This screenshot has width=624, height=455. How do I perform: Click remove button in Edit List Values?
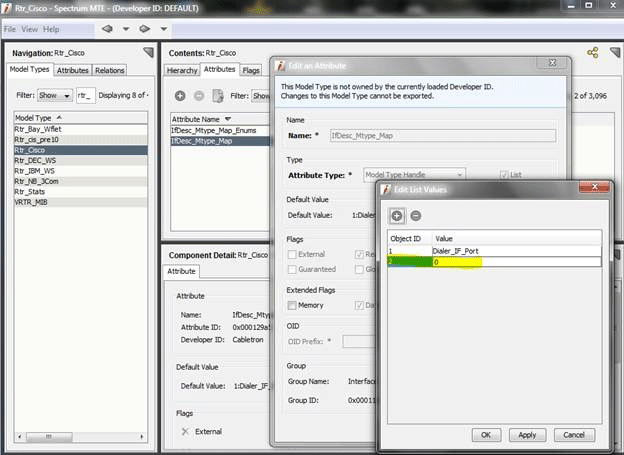pos(416,215)
